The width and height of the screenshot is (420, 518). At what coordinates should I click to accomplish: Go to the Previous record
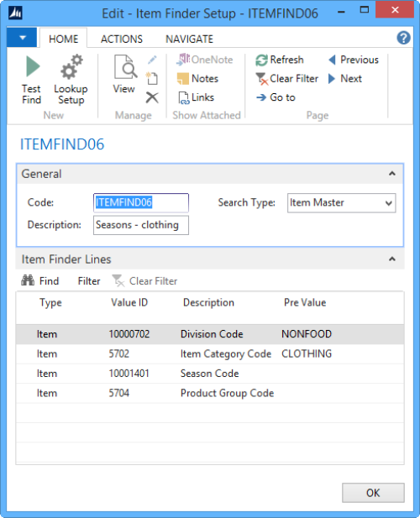tap(354, 60)
